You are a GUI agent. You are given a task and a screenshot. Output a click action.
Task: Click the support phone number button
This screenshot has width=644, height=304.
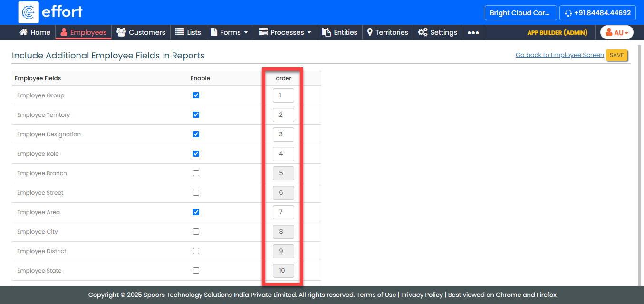[597, 13]
